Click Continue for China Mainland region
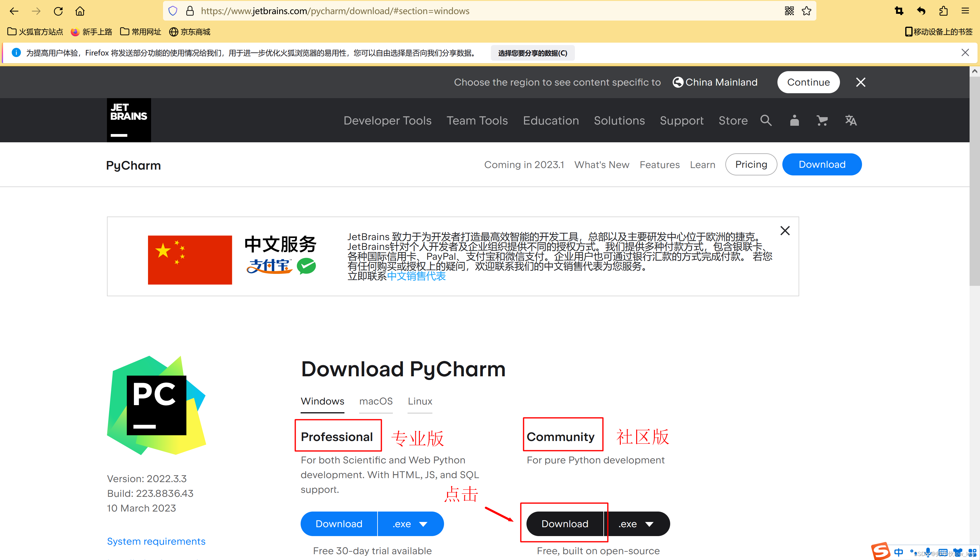980x560 pixels. point(808,82)
